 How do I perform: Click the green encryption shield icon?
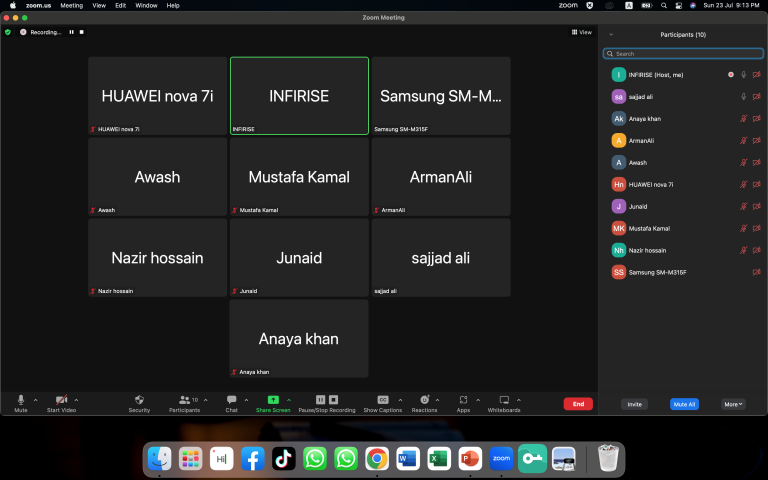(8, 32)
